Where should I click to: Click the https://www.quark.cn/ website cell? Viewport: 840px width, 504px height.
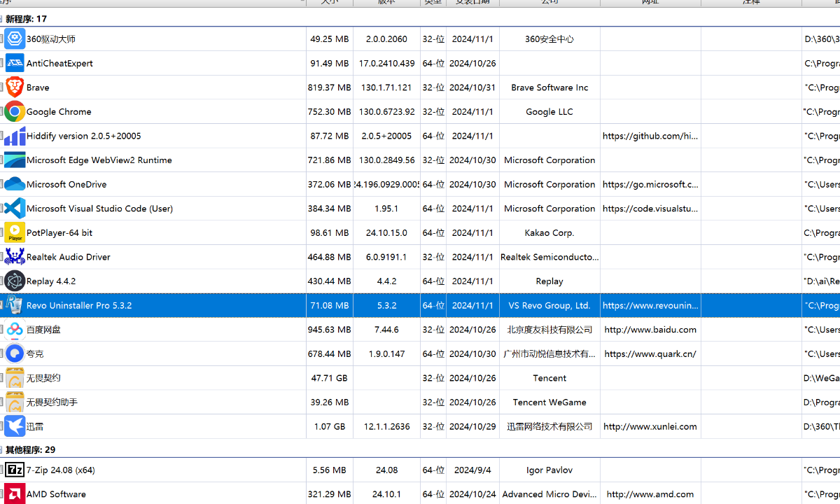click(650, 353)
